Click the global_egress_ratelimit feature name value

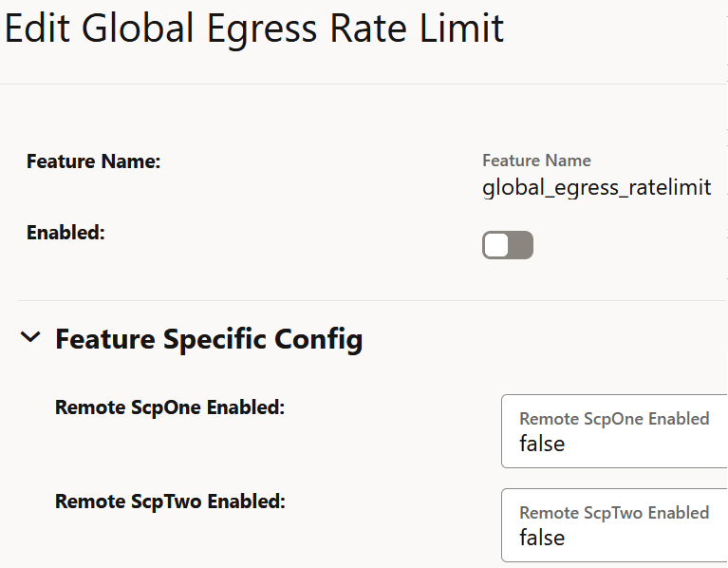596,187
